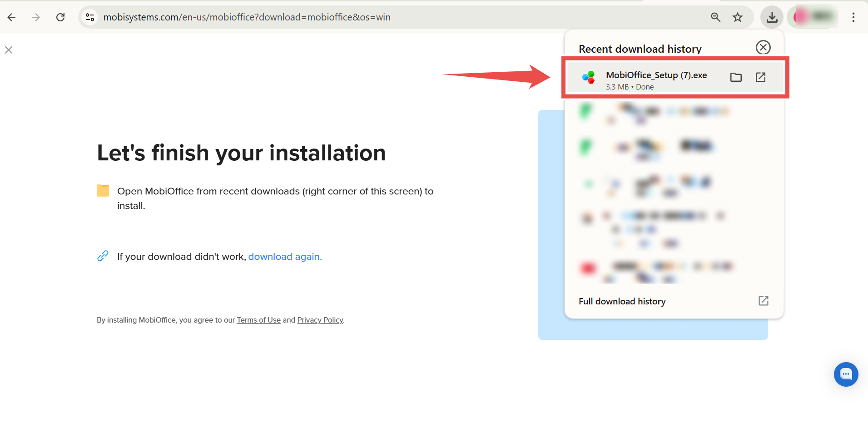868x428 pixels.
Task: View site information icon in address bar
Action: tap(90, 17)
